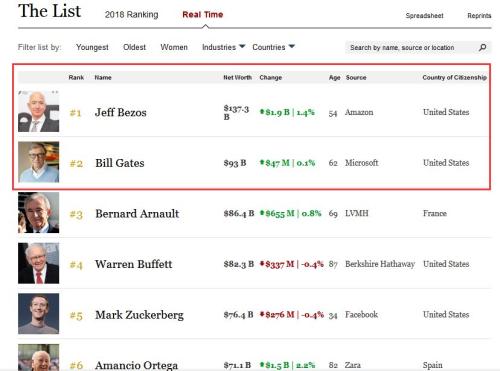Click the search magnifier icon
This screenshot has width=500, height=371.
pos(482,47)
